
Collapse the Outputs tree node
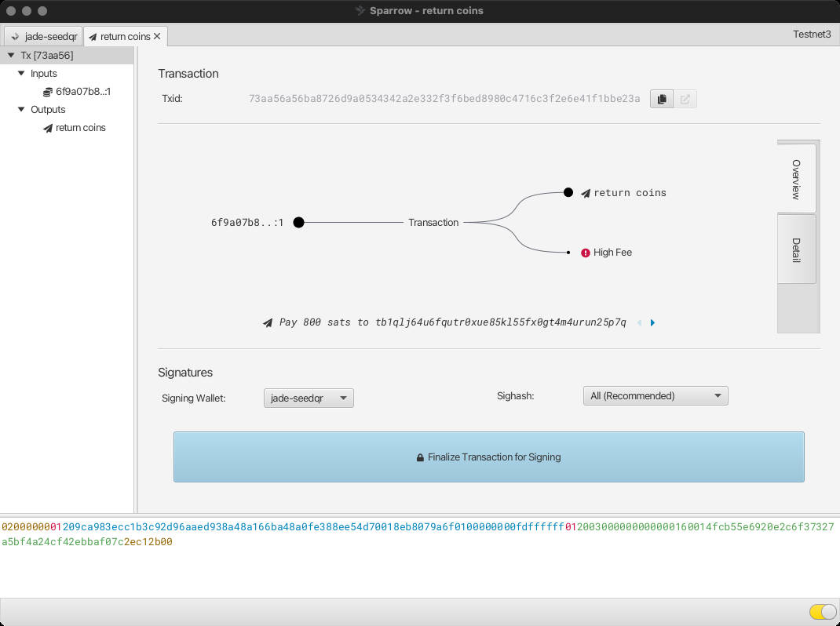click(21, 109)
